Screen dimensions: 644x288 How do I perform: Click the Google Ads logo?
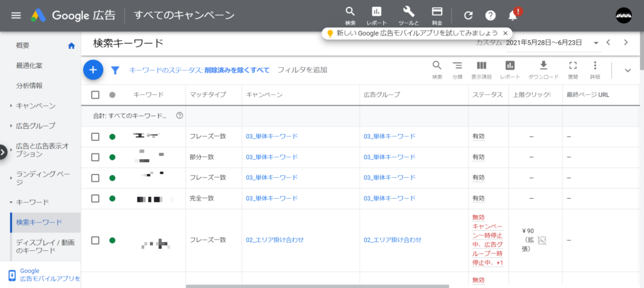click(38, 16)
